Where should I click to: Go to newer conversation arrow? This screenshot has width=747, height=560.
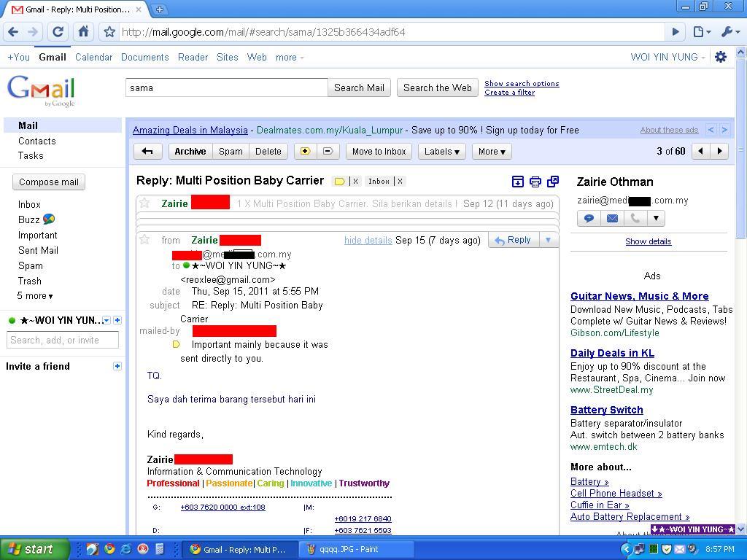(x=700, y=152)
